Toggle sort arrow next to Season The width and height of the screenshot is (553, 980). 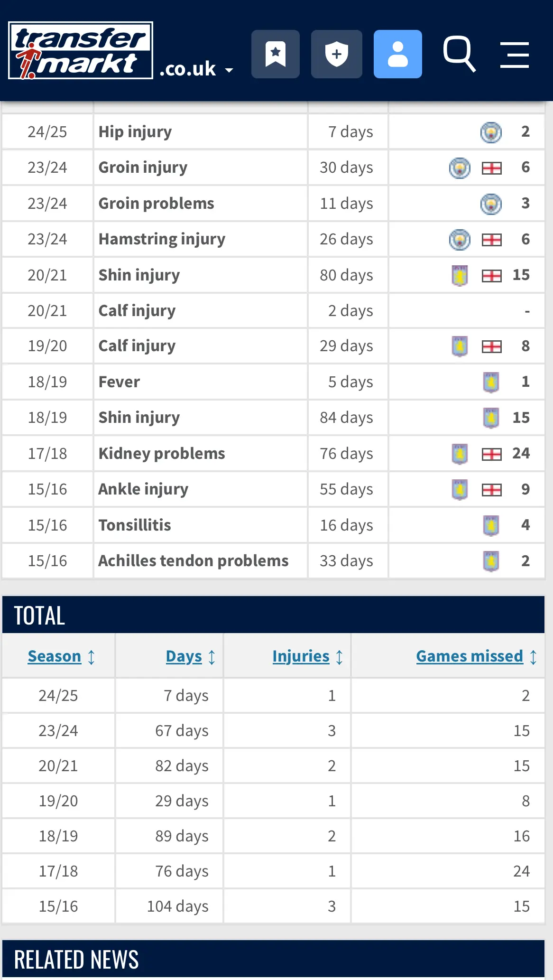click(x=92, y=657)
